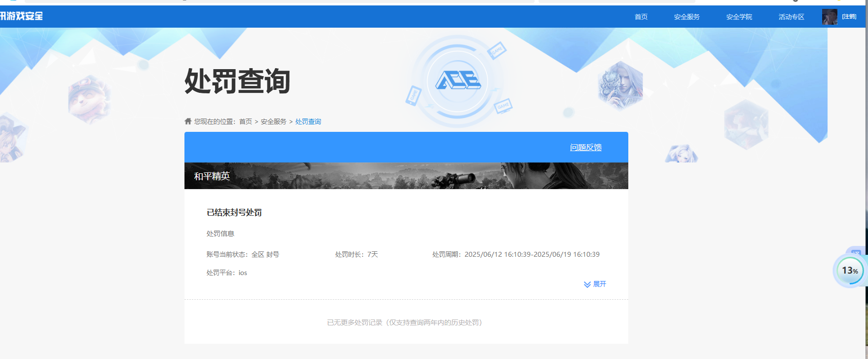Click the 处罚时长：7天 text

pos(357,254)
